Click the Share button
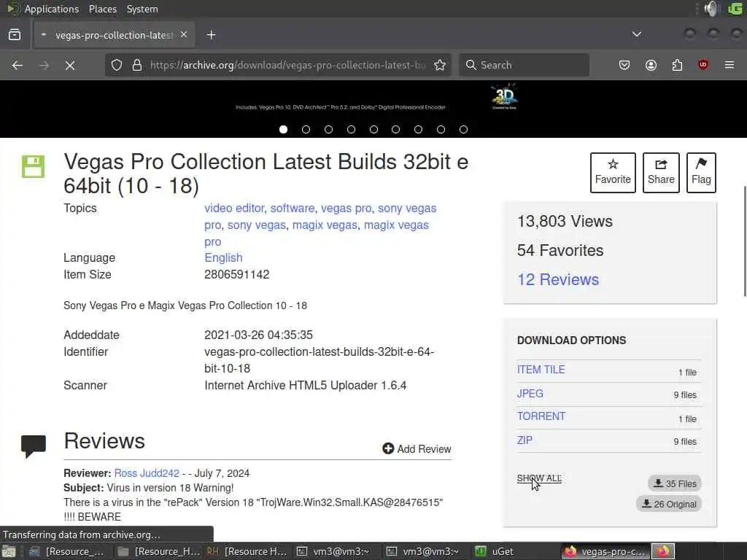The image size is (747, 560). coord(661,172)
